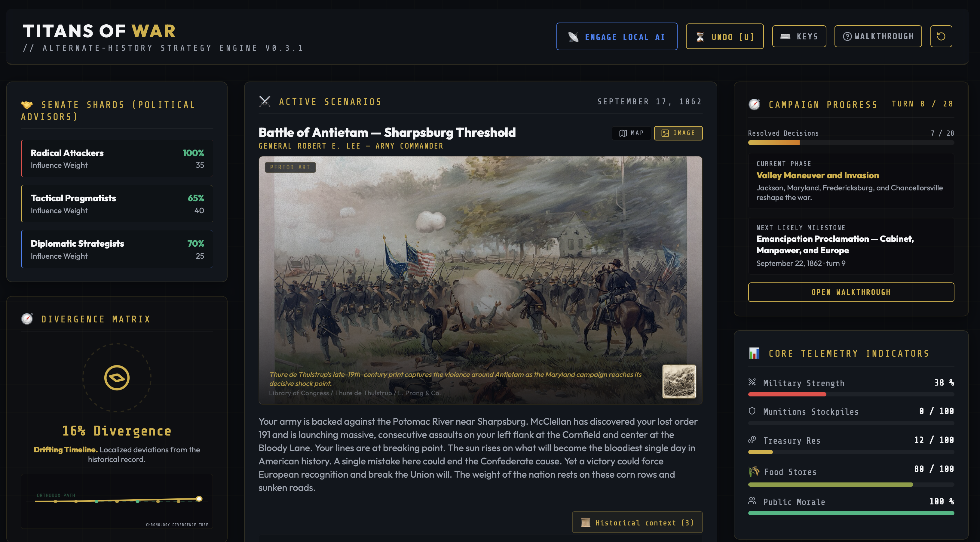Select the Radical Attackers advisor card
The height and width of the screenshot is (542, 980).
pos(117,158)
